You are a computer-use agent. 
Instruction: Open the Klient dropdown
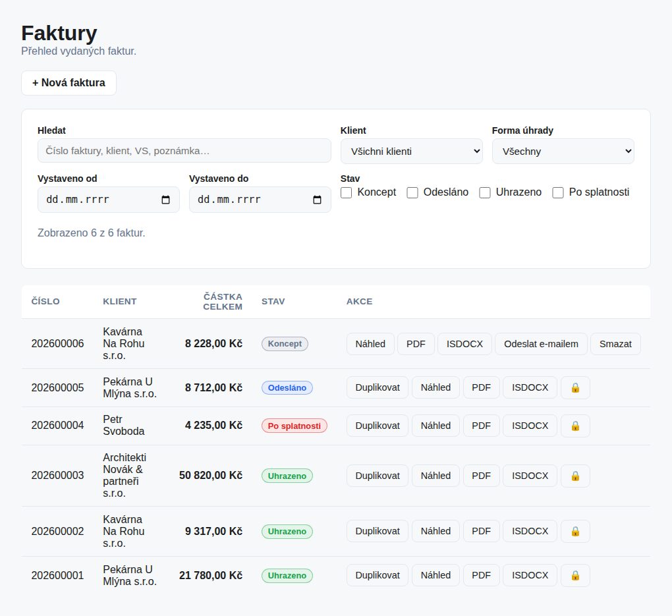tap(411, 152)
